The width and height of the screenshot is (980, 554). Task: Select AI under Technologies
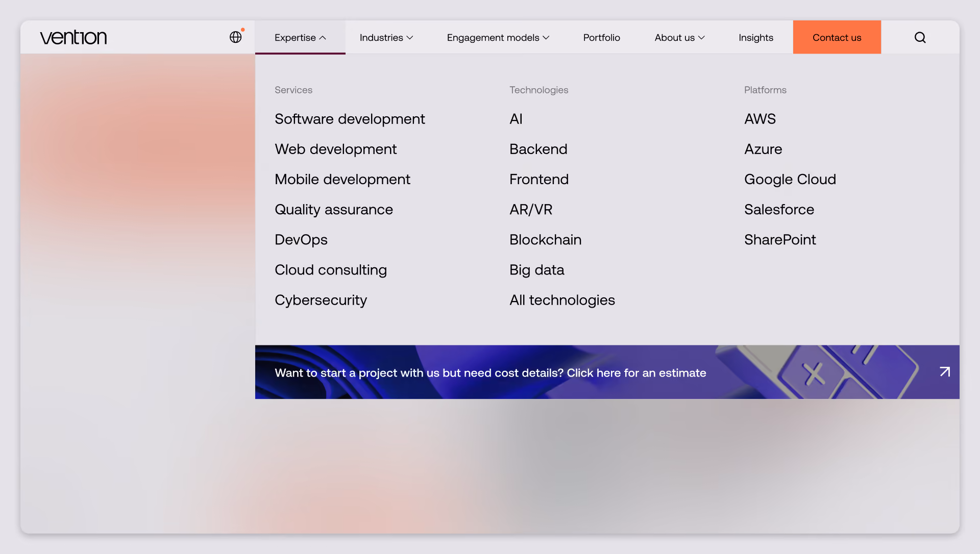coord(516,119)
